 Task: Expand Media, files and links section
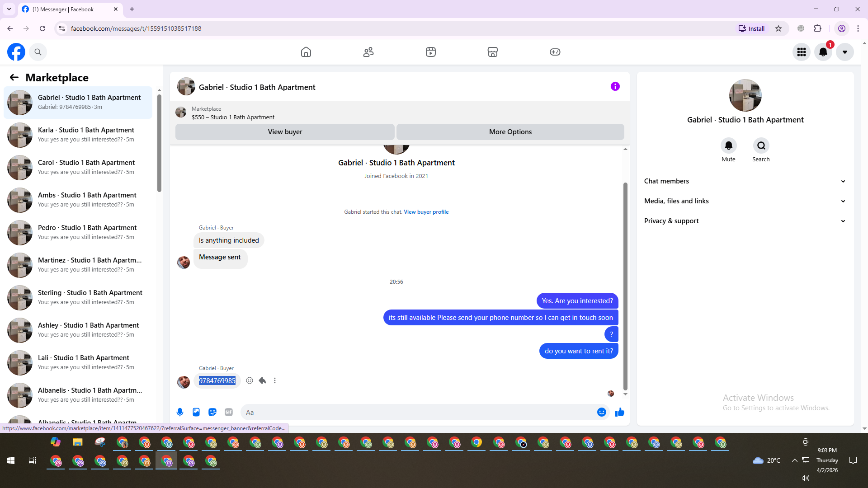point(745,201)
